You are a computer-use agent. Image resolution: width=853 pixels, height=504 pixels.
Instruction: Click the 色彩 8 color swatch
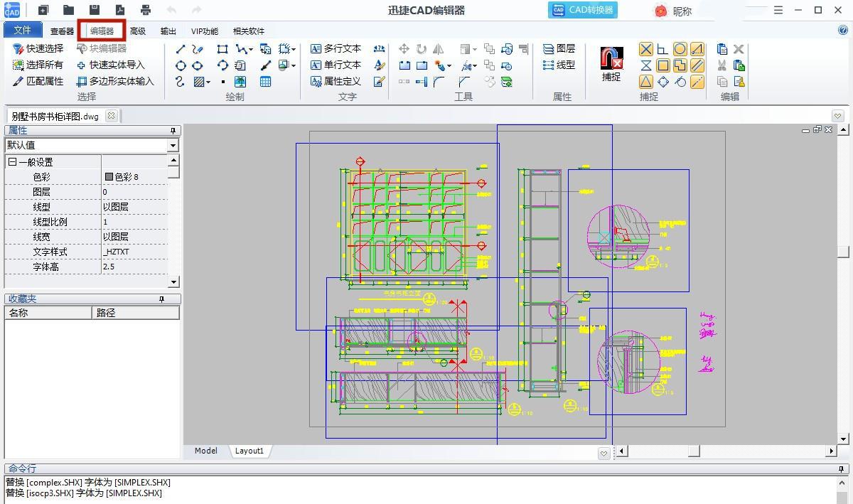point(109,177)
